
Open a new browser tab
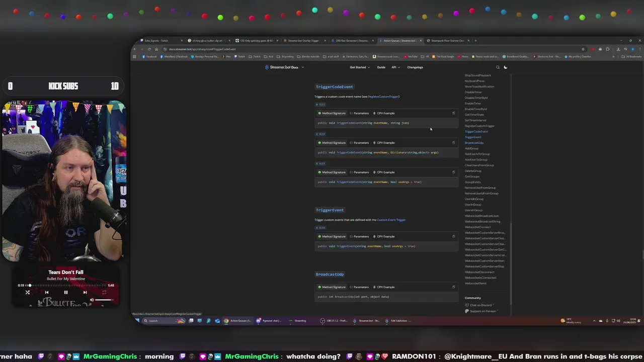click(475, 41)
